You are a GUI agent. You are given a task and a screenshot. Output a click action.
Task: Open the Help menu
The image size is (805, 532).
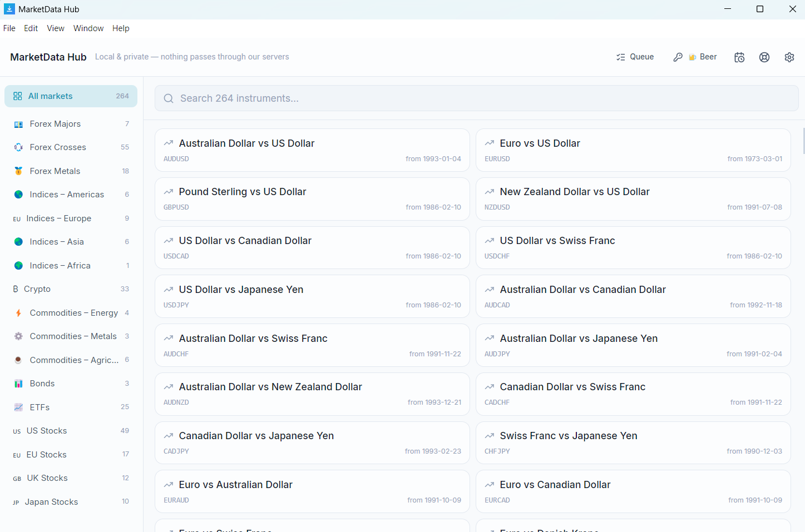click(121, 28)
